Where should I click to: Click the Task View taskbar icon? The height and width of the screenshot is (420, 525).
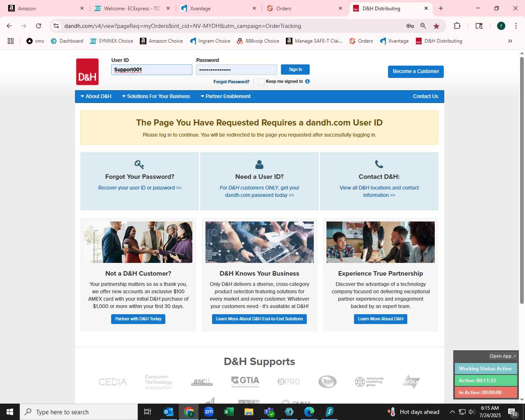tap(148, 412)
